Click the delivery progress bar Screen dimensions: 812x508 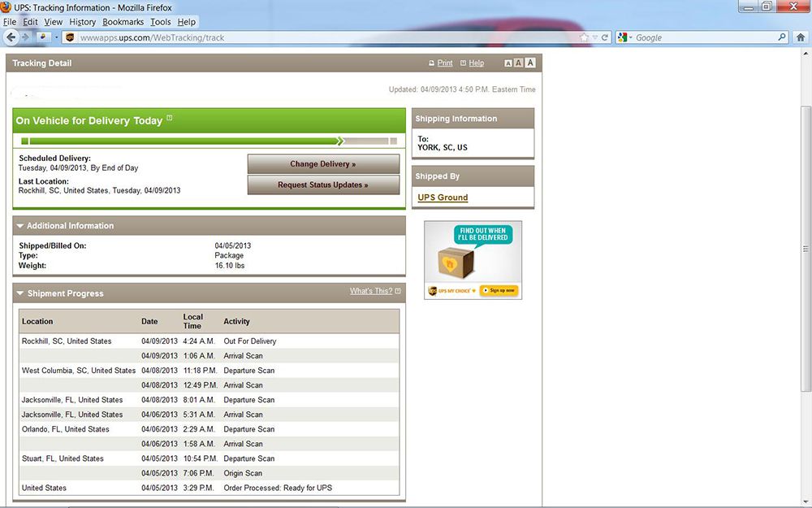(x=209, y=141)
